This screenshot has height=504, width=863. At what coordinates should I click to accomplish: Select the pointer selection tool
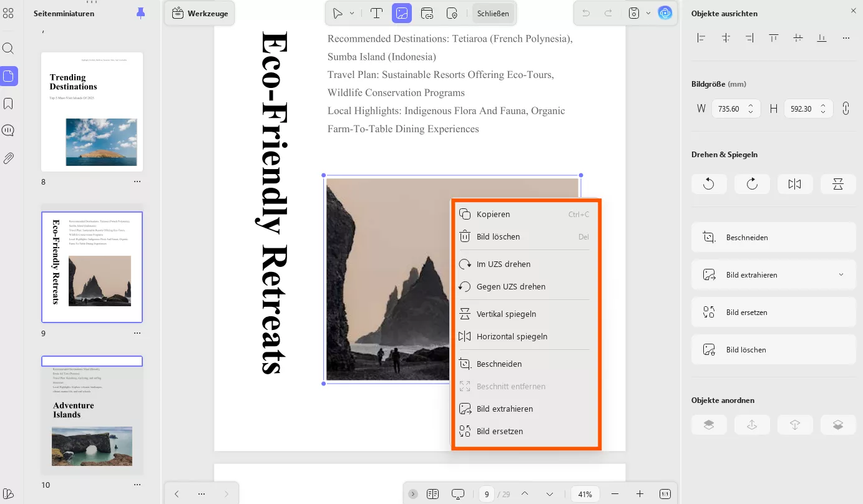click(338, 13)
